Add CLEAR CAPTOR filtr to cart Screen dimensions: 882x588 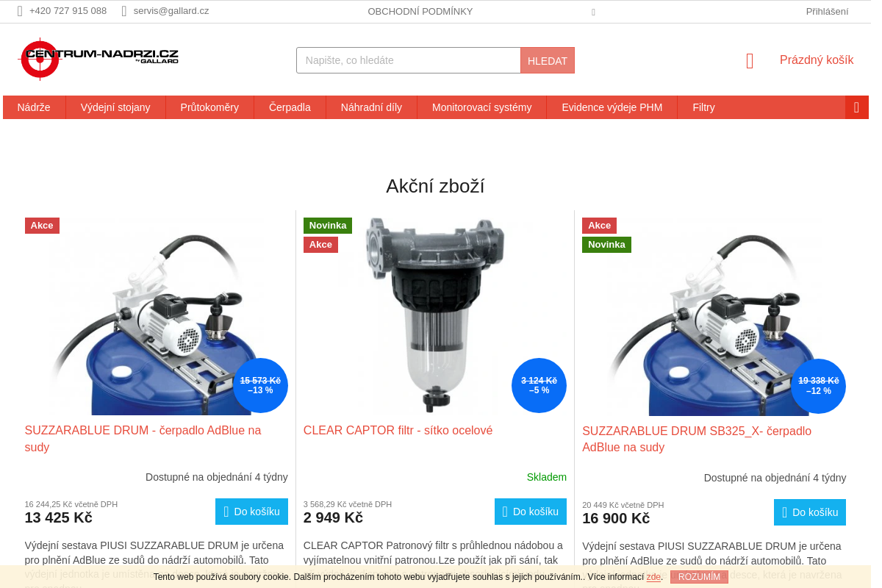click(531, 512)
